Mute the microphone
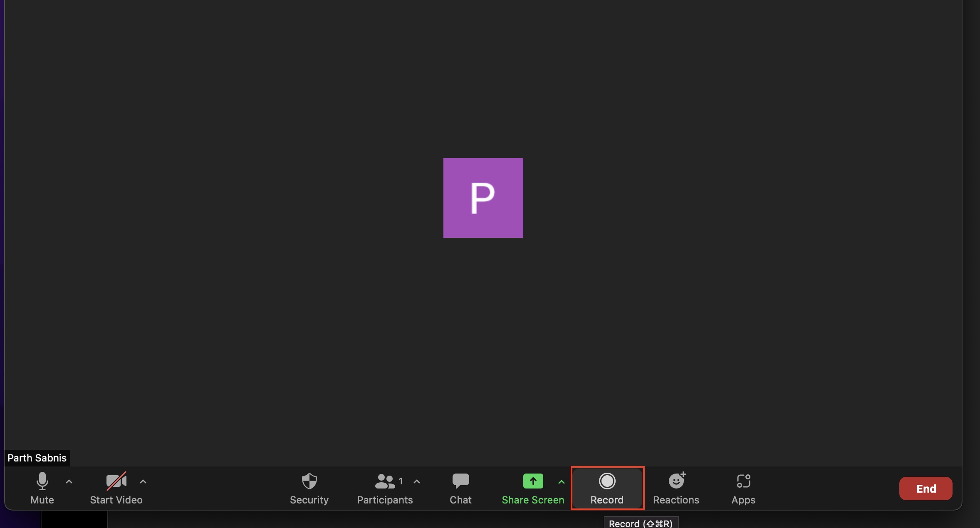The height and width of the screenshot is (528, 980). point(42,488)
